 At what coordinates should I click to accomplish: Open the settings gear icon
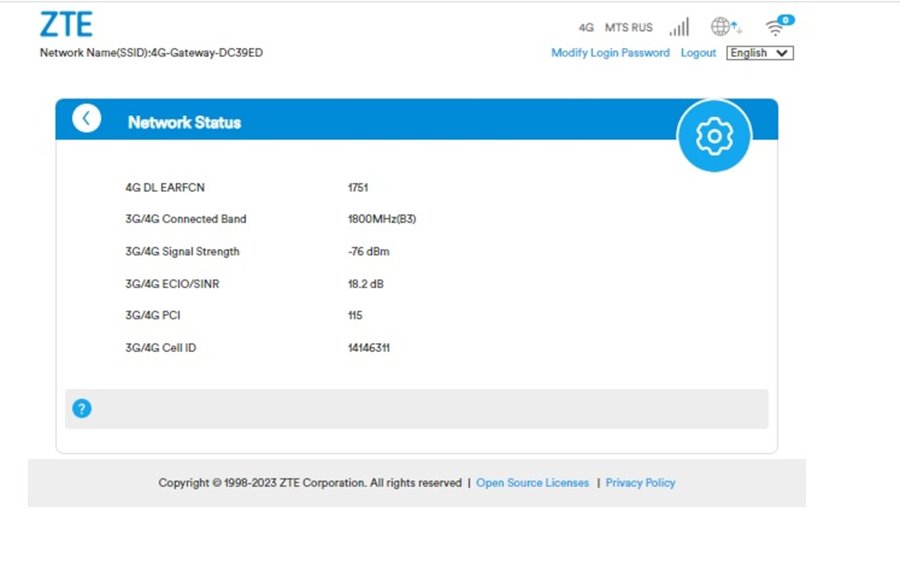[x=713, y=136]
